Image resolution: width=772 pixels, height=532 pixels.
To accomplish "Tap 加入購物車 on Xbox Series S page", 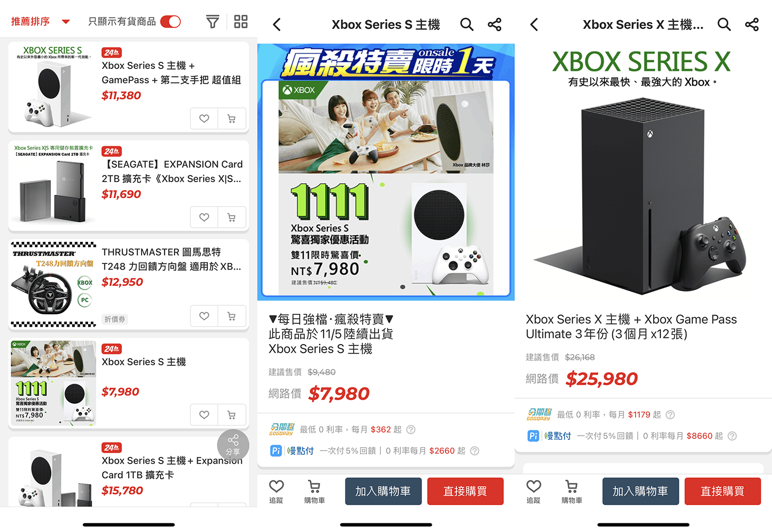I will click(x=383, y=491).
